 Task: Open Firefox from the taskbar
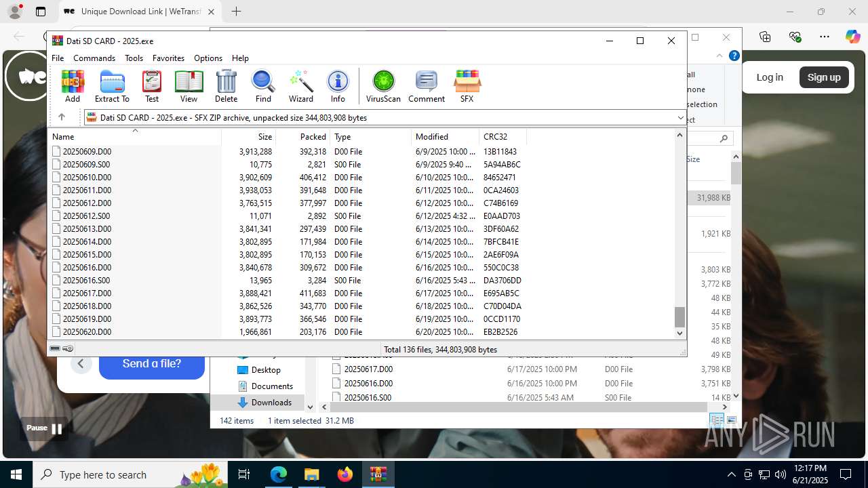click(x=345, y=474)
